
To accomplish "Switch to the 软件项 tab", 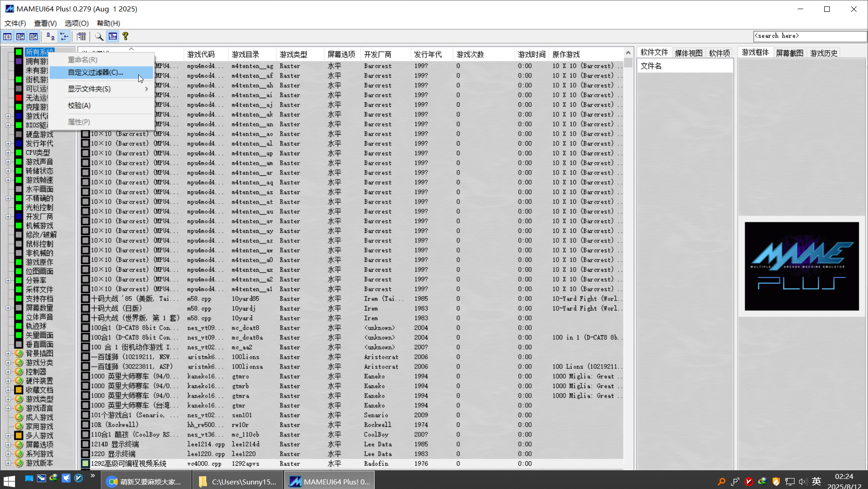I will click(719, 53).
